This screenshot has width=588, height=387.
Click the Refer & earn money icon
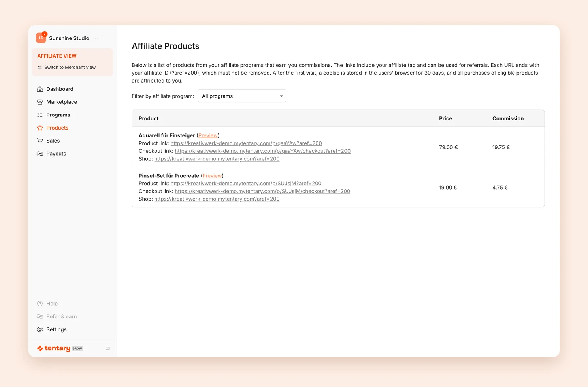40,316
